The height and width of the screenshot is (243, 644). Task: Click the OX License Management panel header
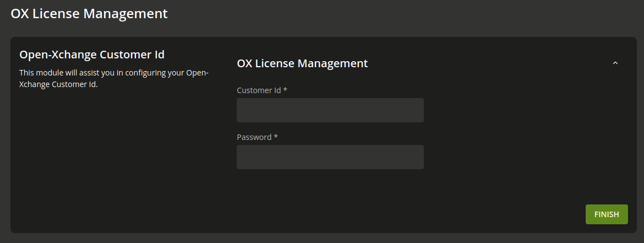pos(302,63)
